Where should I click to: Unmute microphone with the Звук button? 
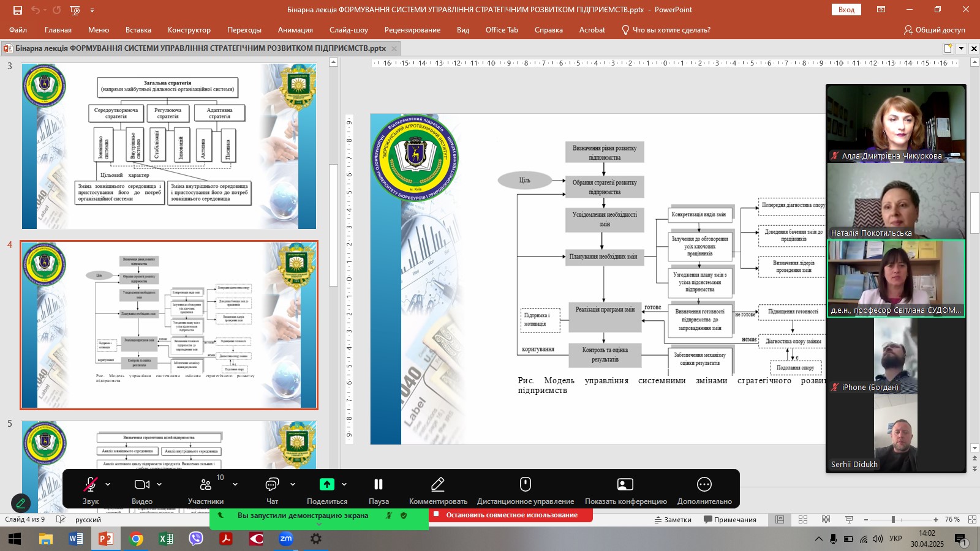91,485
